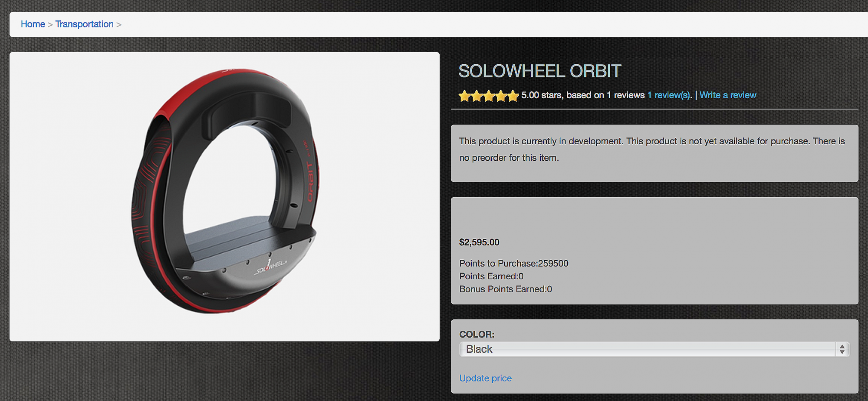The width and height of the screenshot is (868, 401).
Task: Open the Transportation breadcrumb link
Action: 85,24
